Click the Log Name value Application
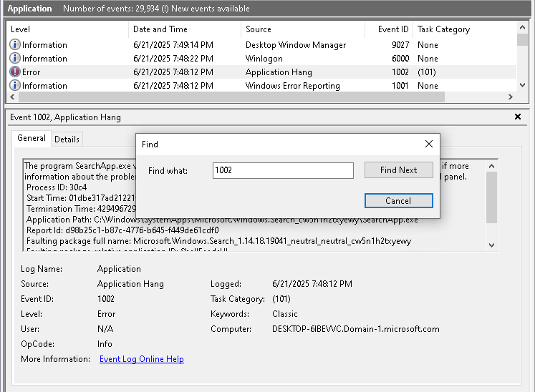The image size is (535, 392). 119,269
